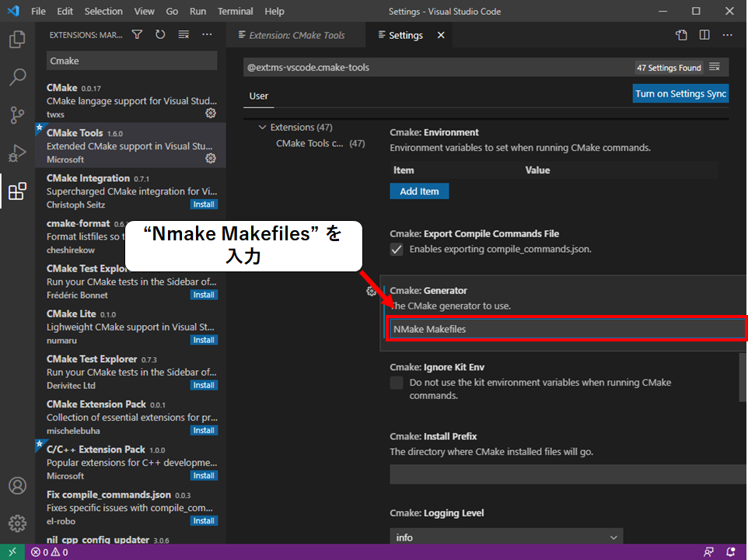Image resolution: width=748 pixels, height=560 pixels.
Task: Close the Settings tab
Action: (442, 35)
